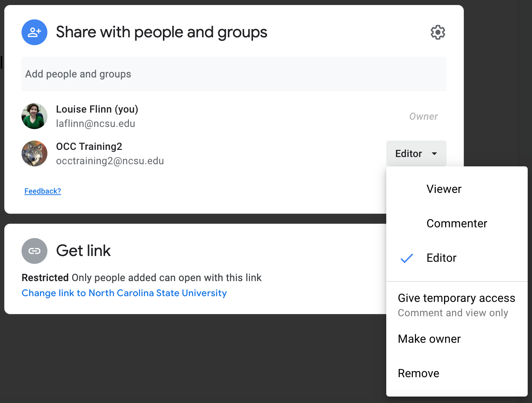This screenshot has width=532, height=403.
Task: Click the caret arrow next to Editor
Action: point(434,153)
